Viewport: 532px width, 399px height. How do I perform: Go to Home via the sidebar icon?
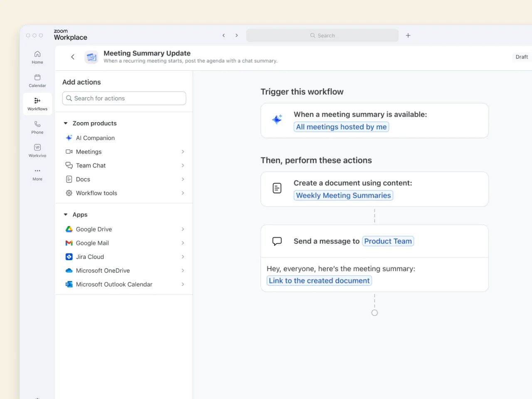tap(37, 56)
